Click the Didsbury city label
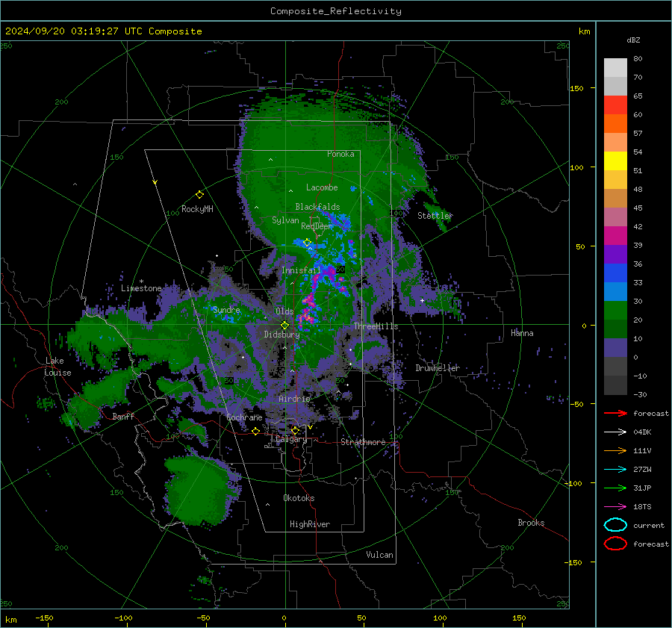The height and width of the screenshot is (628, 672). pyautogui.click(x=281, y=335)
